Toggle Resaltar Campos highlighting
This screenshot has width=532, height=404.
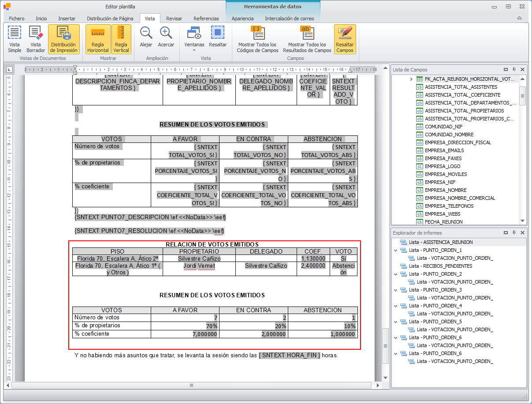pyautogui.click(x=345, y=39)
